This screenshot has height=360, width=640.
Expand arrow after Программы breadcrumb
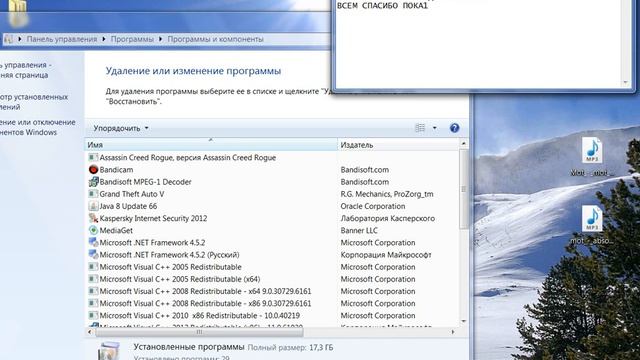160,39
